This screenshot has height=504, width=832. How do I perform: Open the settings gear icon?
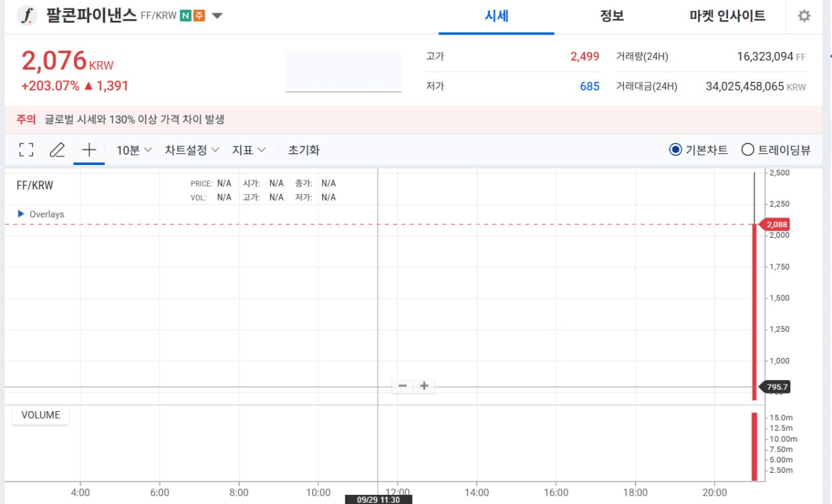(804, 16)
